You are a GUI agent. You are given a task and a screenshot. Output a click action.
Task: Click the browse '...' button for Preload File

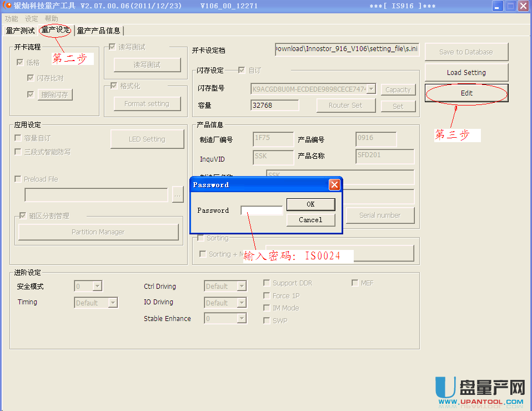click(x=178, y=195)
